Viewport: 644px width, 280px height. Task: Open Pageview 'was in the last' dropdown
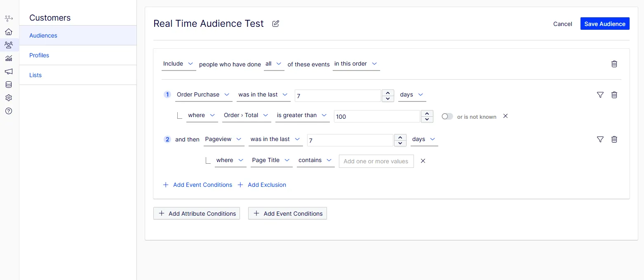click(x=276, y=139)
